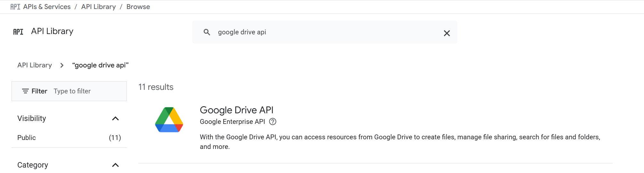Click the breadcrumb chevron after API Library

pos(62,65)
